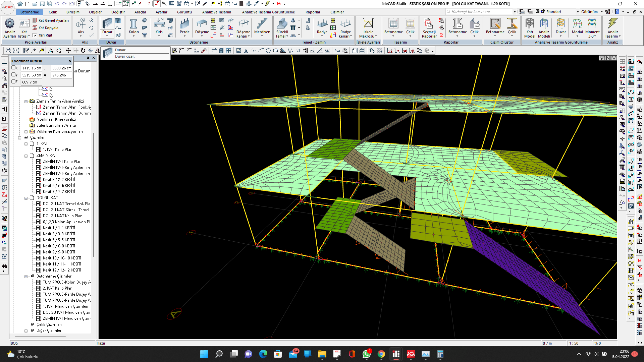Viewport: 644px width, 362px height.
Task: Open the Birleşim ribbon tab
Action: [73, 12]
